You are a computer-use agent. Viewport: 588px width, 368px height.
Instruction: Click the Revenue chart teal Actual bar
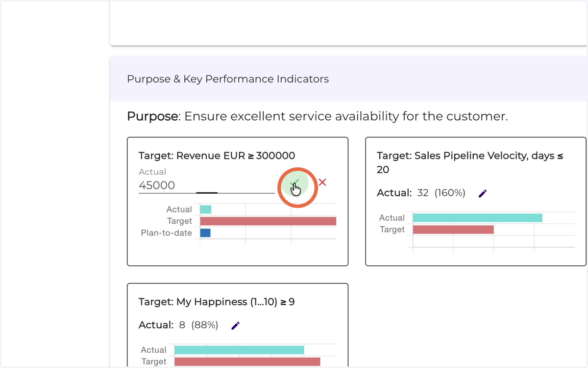[206, 210]
